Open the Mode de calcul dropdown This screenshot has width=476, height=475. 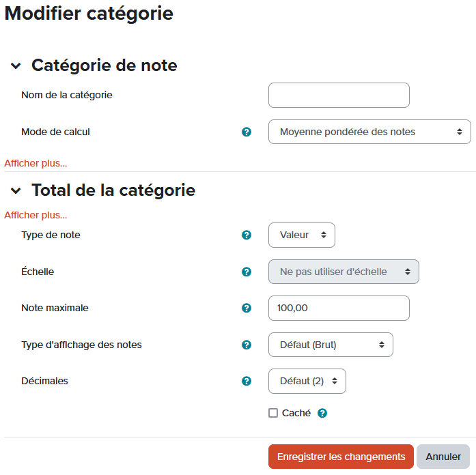pos(369,132)
